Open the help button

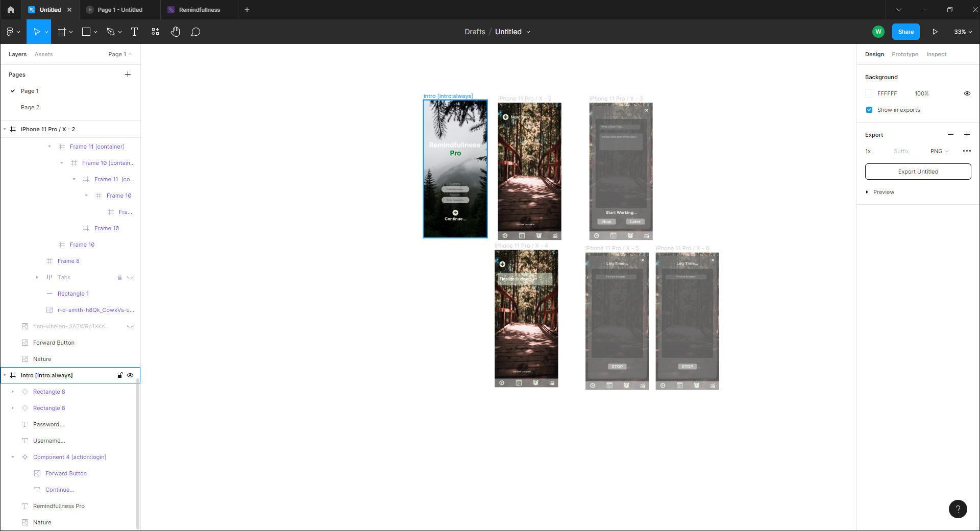pyautogui.click(x=958, y=509)
